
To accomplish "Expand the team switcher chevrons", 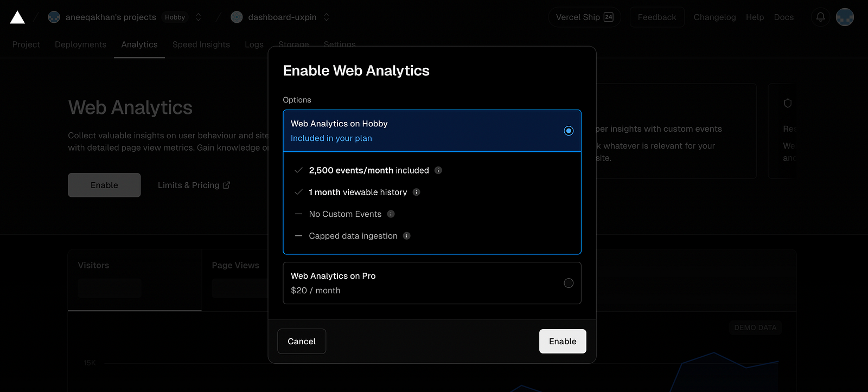I will (x=199, y=17).
